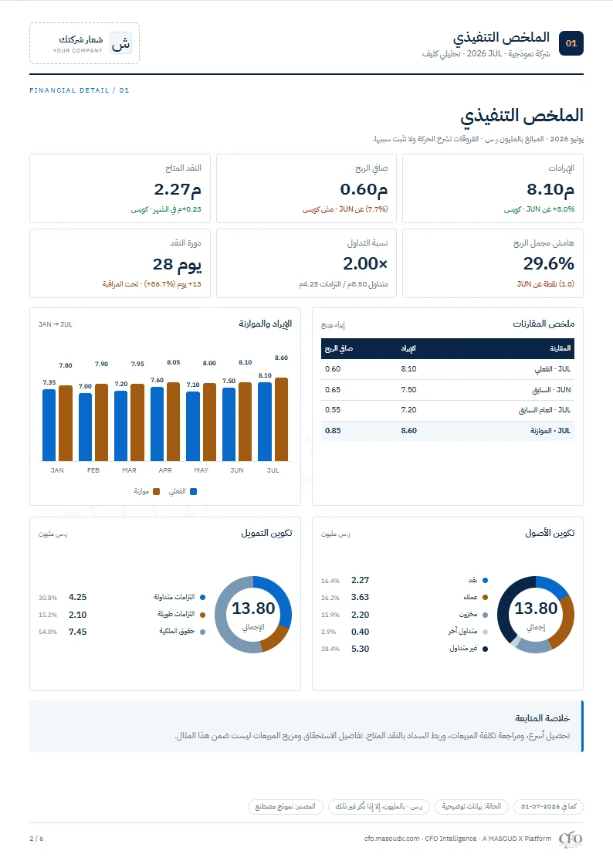Click the 01 section number badge
The height and width of the screenshot is (868, 613).
click(x=571, y=43)
